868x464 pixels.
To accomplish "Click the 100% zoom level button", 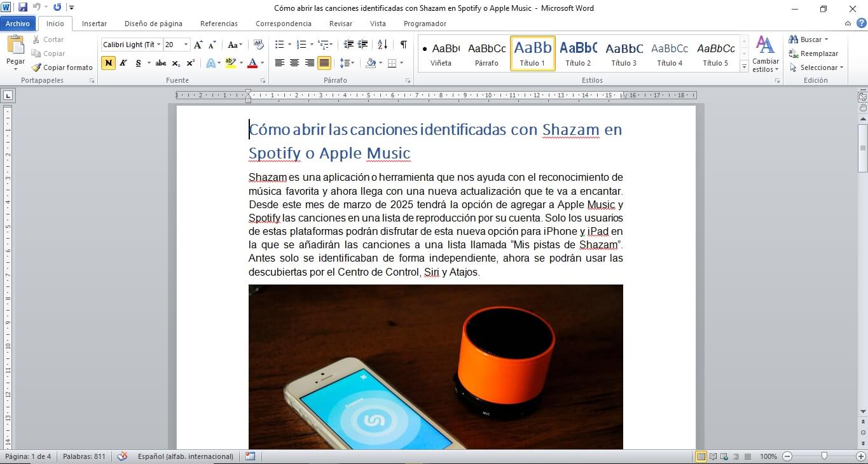I will [x=768, y=456].
